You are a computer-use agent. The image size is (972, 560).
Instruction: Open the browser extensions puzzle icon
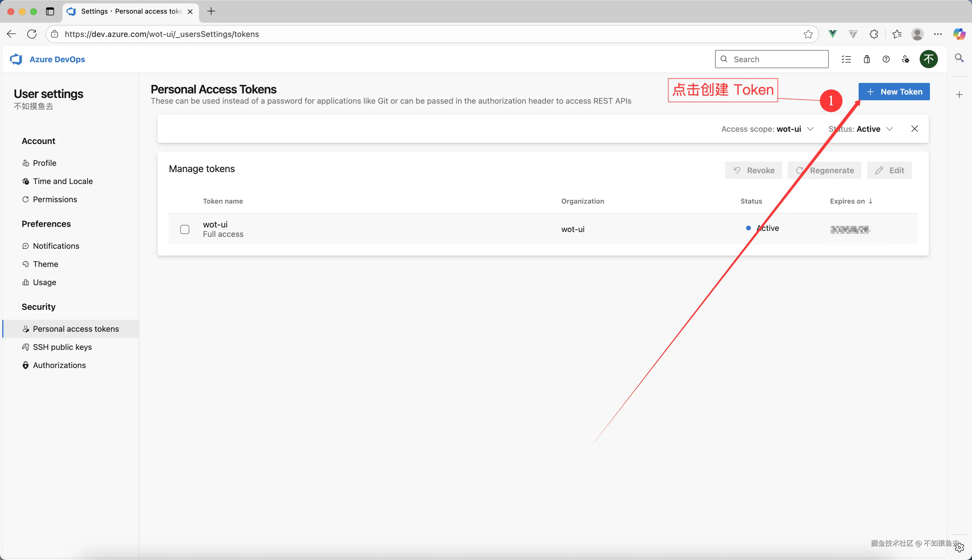[x=874, y=34]
